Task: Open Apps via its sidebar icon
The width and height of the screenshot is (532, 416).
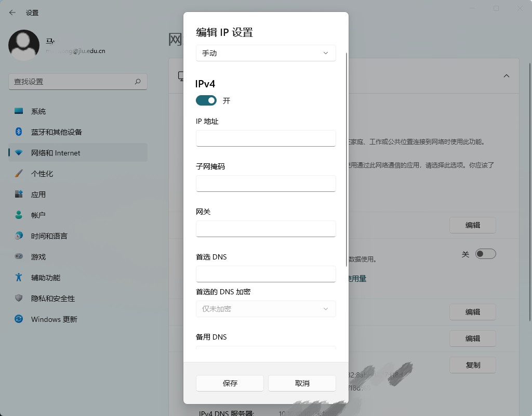Action: [19, 194]
